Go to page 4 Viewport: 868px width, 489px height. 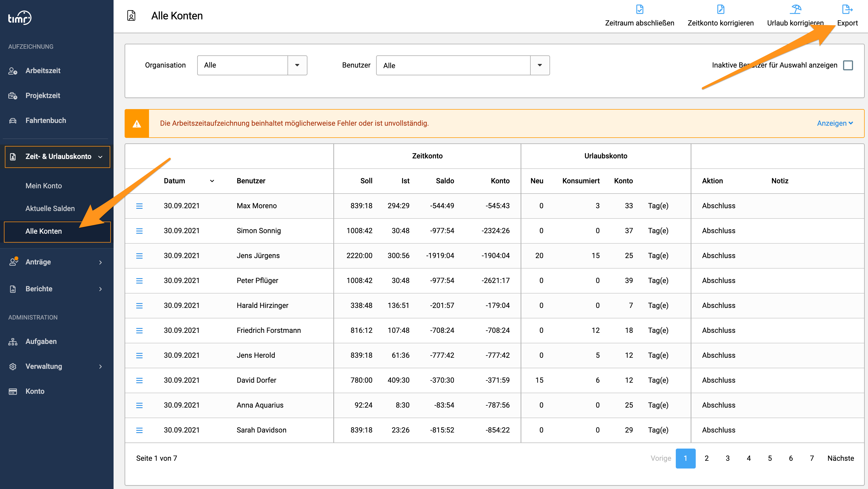(x=749, y=458)
